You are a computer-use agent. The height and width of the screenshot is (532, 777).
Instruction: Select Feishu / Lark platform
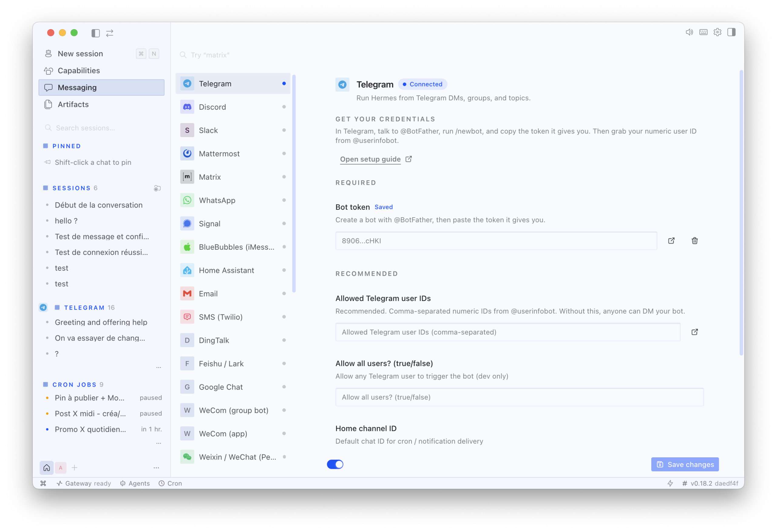233,364
